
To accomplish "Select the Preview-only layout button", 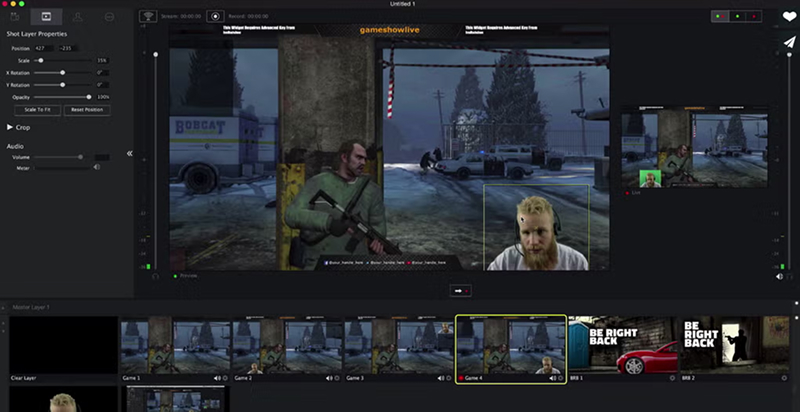I will pos(738,16).
